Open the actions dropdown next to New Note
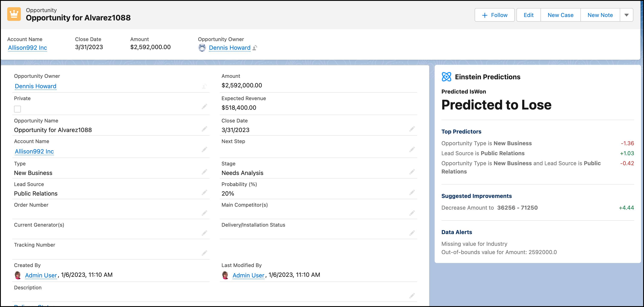This screenshot has width=644, height=307. [x=627, y=15]
